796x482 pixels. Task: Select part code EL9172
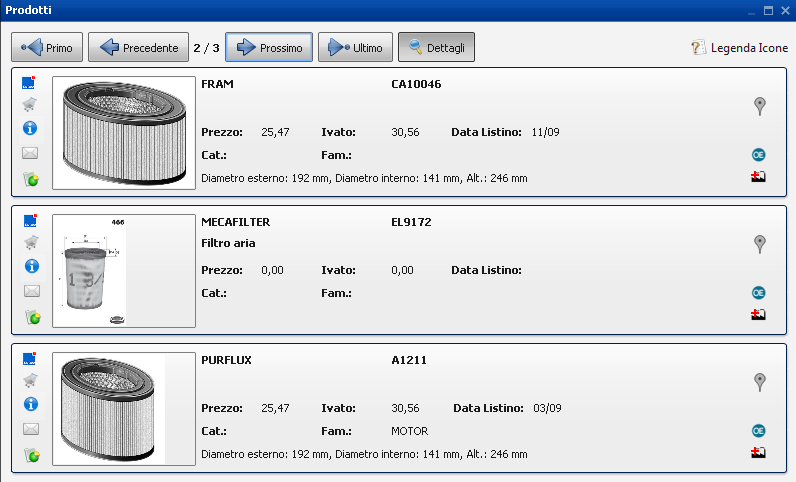(x=411, y=222)
